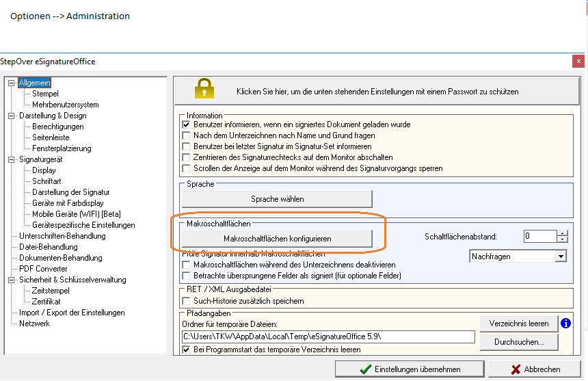This screenshot has width=588, height=381.
Task: Select Display under Signaturgerät
Action: (x=44, y=170)
